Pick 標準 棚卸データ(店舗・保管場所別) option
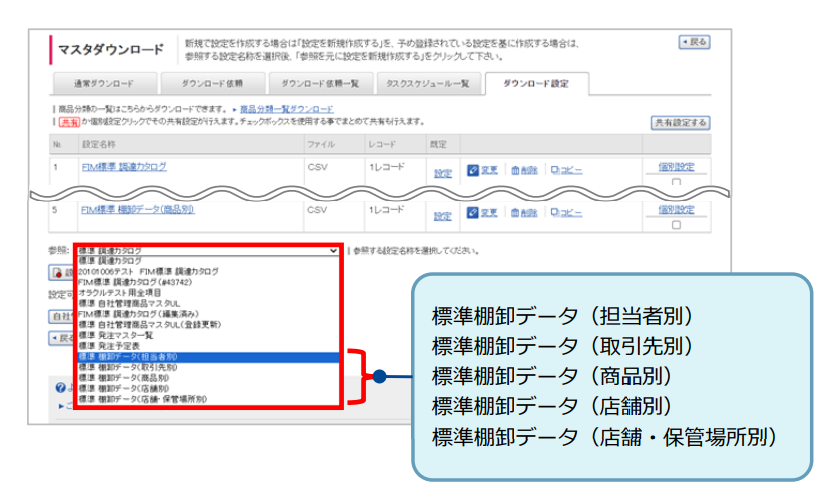The height and width of the screenshot is (487, 826). click(141, 399)
